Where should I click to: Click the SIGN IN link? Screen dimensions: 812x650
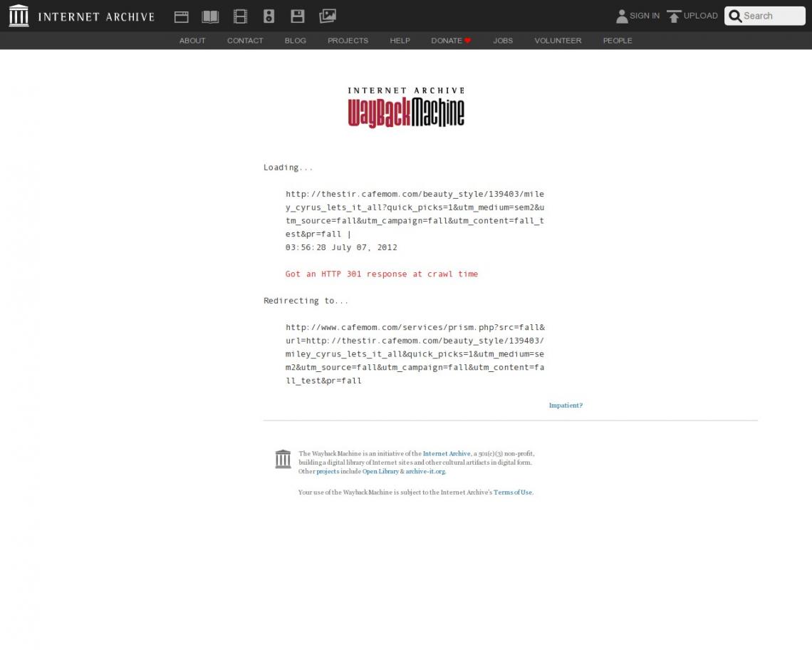point(645,16)
